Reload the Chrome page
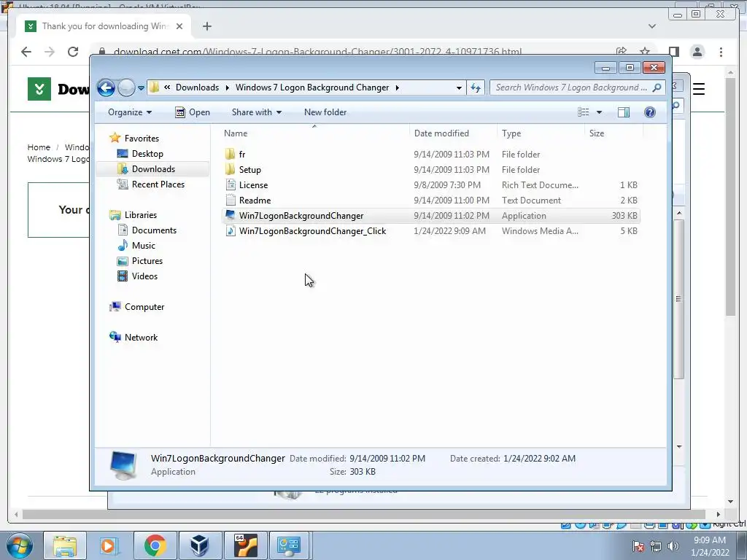The image size is (747, 560). (x=73, y=52)
